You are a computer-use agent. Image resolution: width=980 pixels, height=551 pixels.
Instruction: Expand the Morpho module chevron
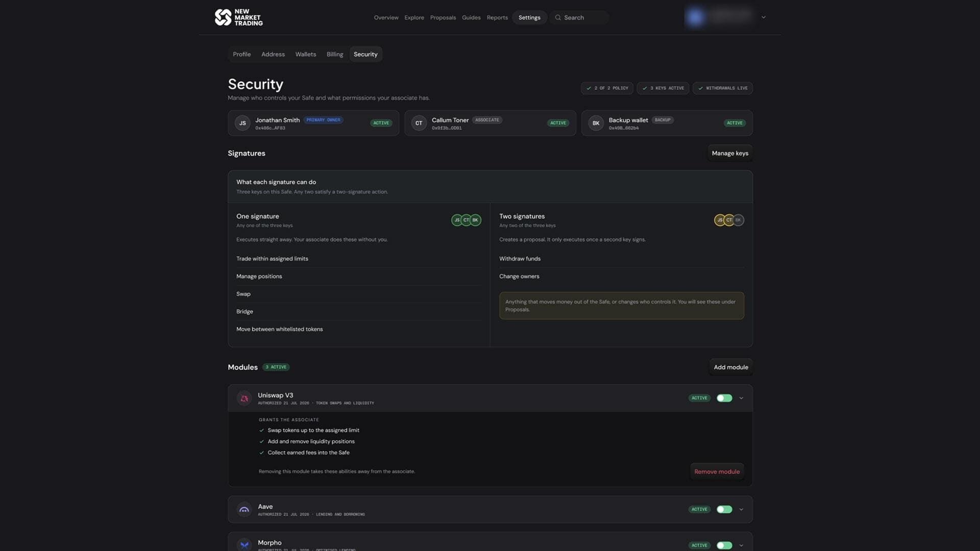tap(741, 545)
